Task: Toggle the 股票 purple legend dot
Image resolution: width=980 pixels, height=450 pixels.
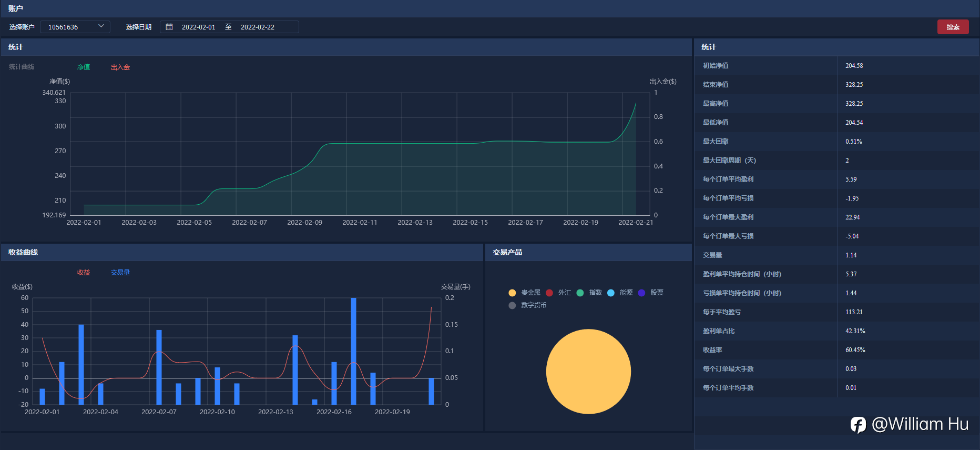Action: point(641,293)
